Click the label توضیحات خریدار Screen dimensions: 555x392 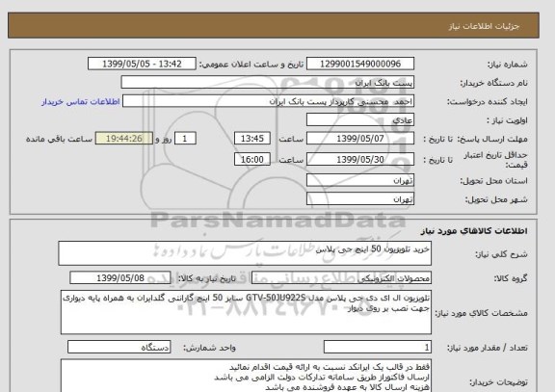tap(498, 382)
